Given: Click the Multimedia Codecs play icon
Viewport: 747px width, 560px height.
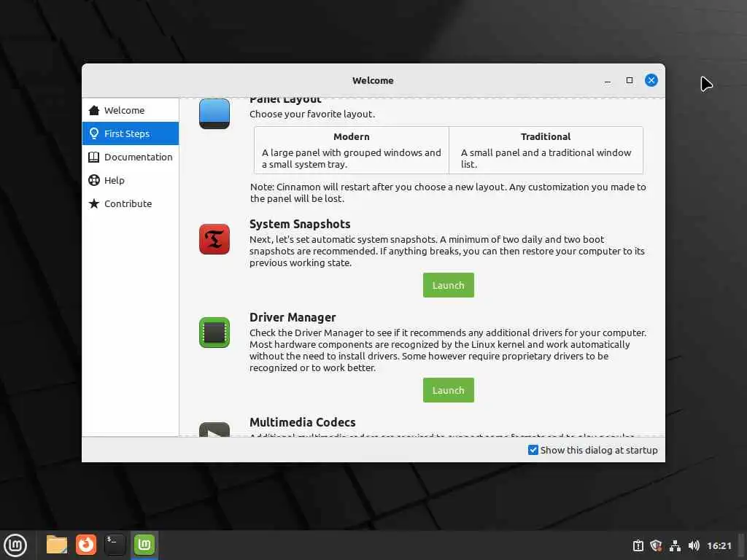Looking at the screenshot, I should point(214,429).
